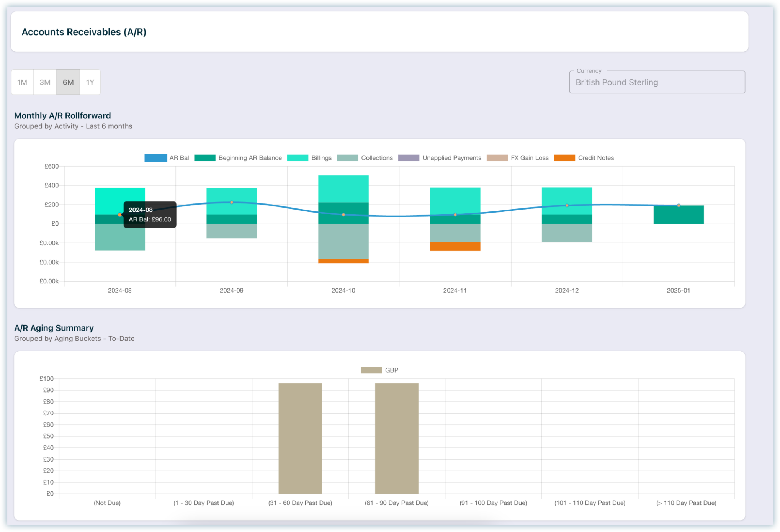Viewport: 780px width, 532px height.
Task: Click the orange Credit Notes bar in 2024-11
Action: 455,247
